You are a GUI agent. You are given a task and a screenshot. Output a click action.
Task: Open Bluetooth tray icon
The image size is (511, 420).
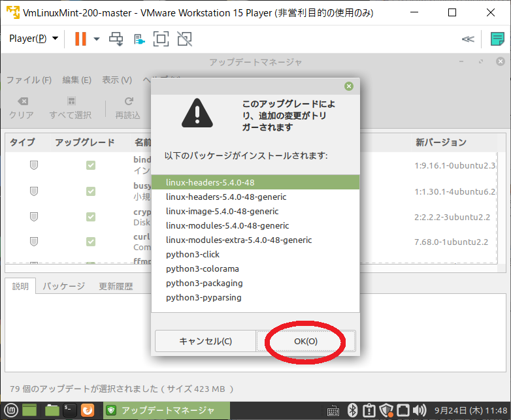coord(352,411)
